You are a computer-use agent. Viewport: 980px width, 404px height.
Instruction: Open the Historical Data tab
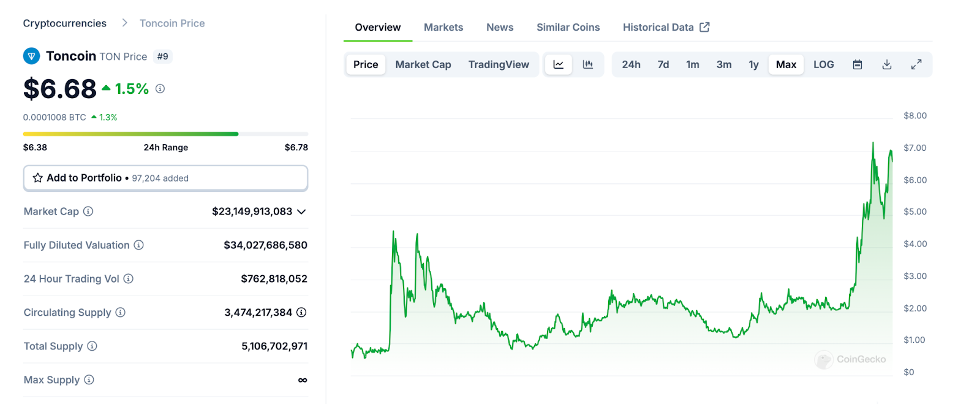point(666,28)
